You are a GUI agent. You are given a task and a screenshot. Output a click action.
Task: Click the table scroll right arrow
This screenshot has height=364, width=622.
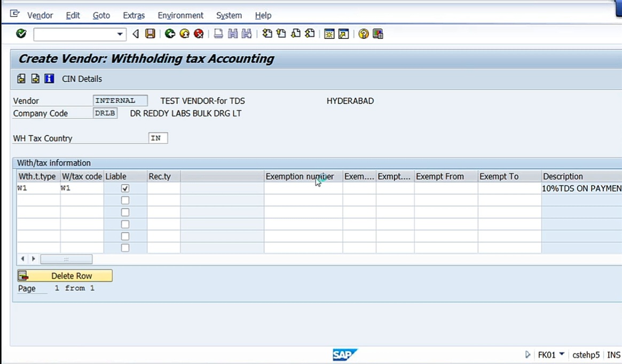33,259
